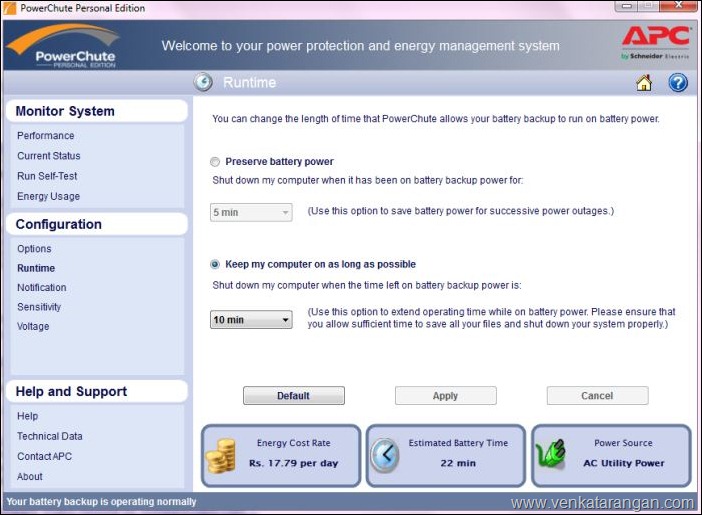Choose Run Self-Test

point(47,176)
